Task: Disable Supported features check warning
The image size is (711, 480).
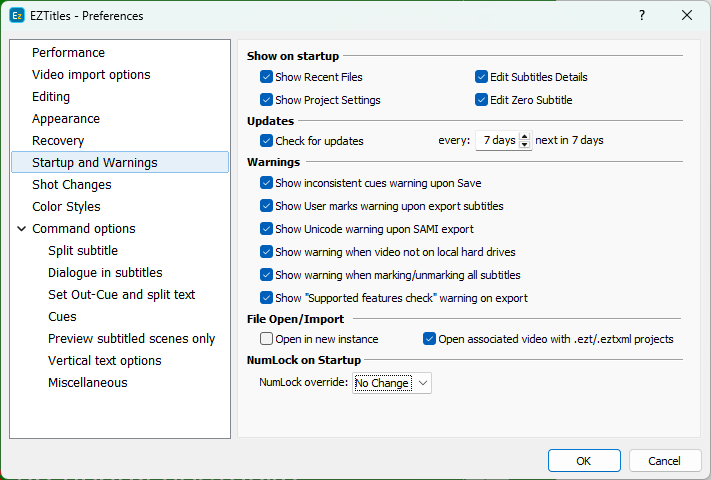Action: pos(266,298)
